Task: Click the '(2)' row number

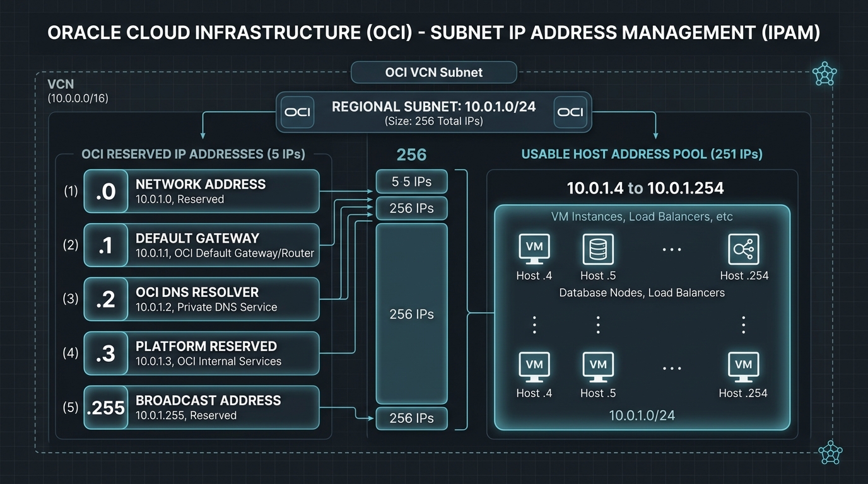Action: [71, 245]
